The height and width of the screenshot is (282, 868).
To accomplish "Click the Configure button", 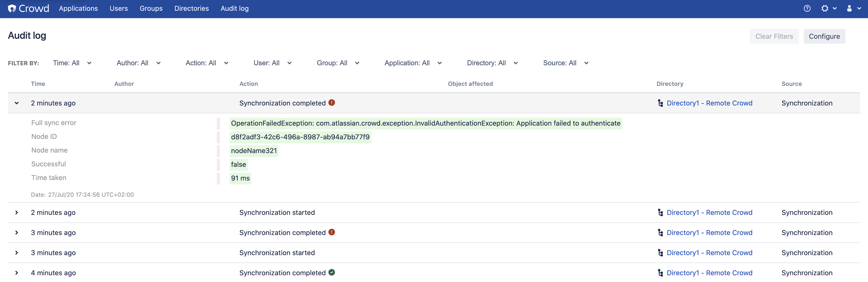I will [x=824, y=36].
